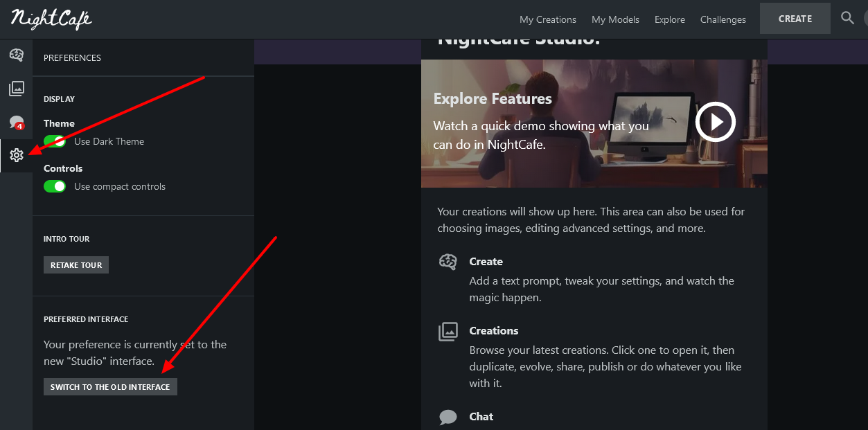Open the Challenges page
868x430 pixels.
tap(723, 19)
